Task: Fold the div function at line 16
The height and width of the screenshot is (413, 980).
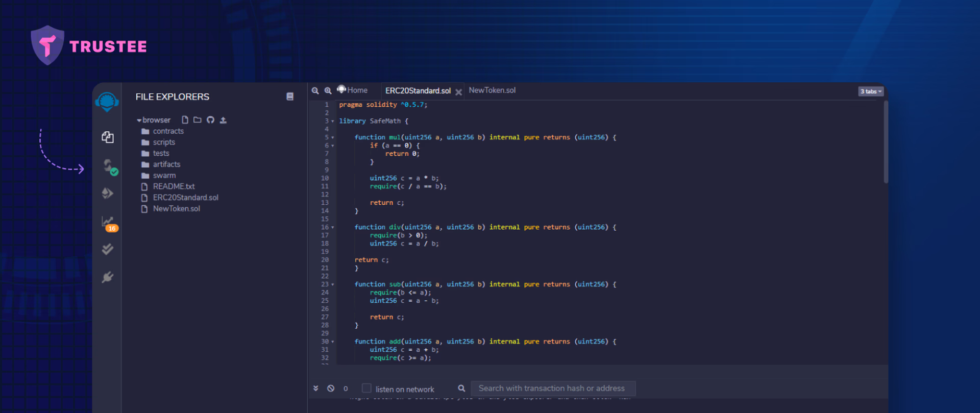Action: click(333, 228)
